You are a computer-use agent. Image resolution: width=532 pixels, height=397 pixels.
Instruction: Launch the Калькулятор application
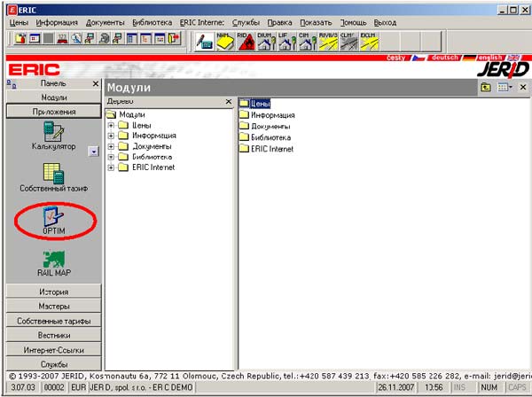[x=53, y=136]
